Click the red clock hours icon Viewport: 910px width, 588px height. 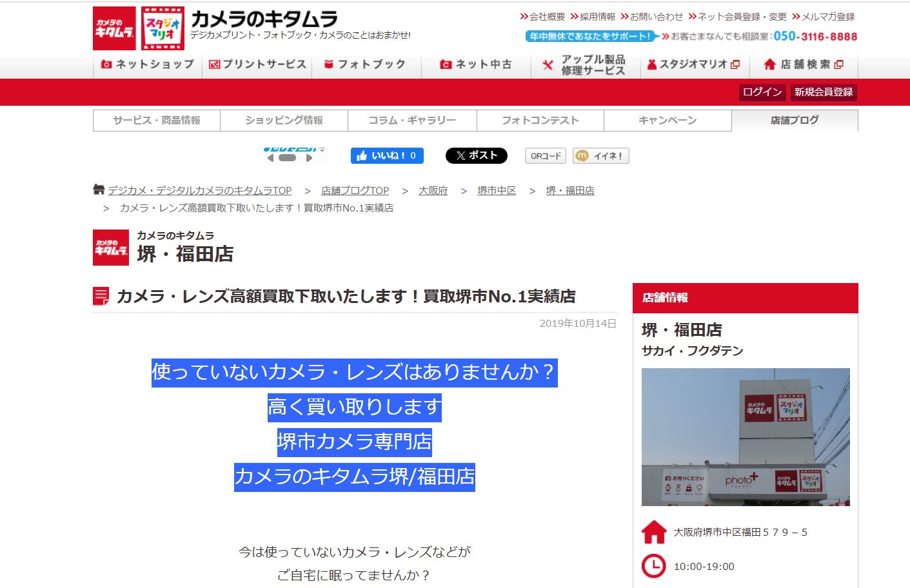(654, 566)
